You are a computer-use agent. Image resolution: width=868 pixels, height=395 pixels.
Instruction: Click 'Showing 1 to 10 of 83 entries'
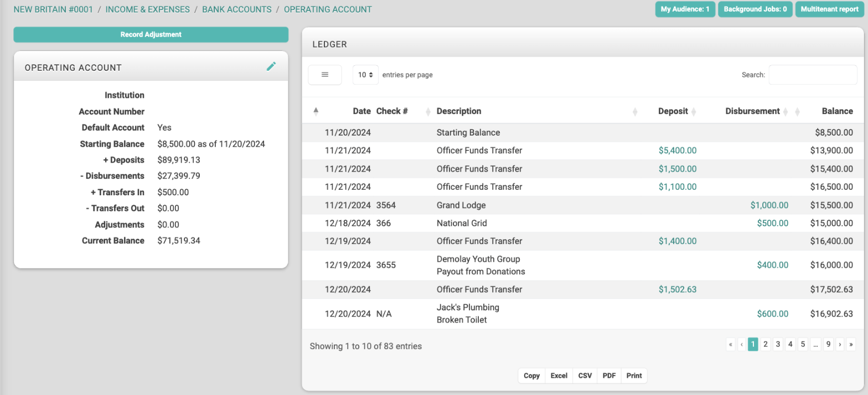(366, 346)
